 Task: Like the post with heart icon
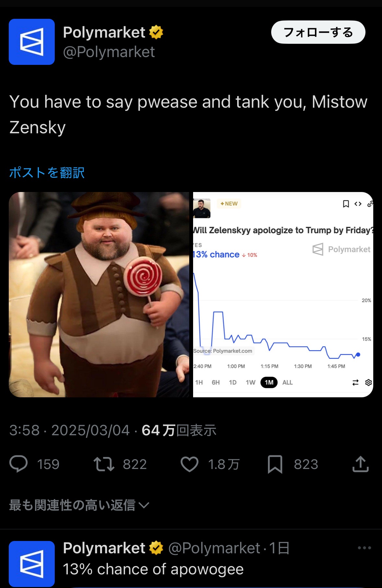[190, 464]
